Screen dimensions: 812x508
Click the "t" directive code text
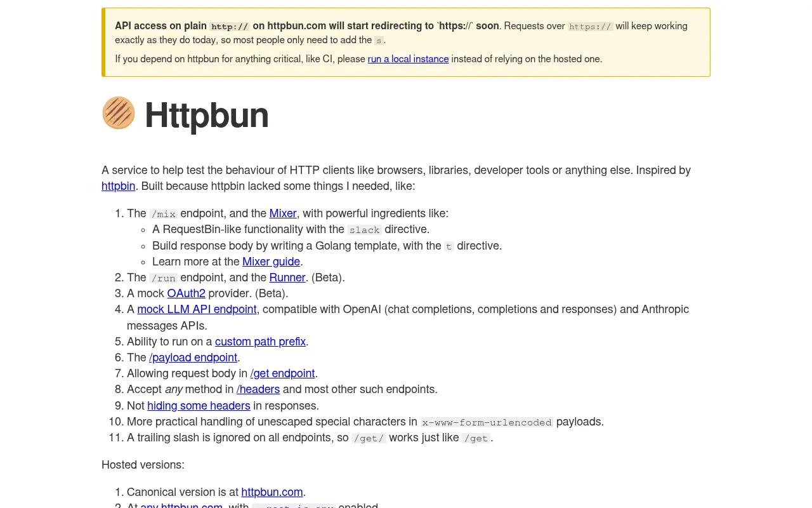pos(449,246)
